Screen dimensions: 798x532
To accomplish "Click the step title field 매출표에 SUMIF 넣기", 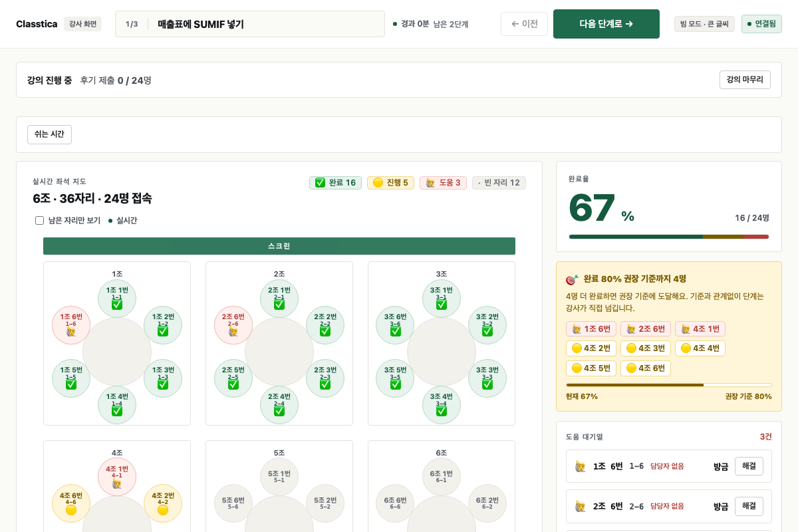I will pos(250,24).
